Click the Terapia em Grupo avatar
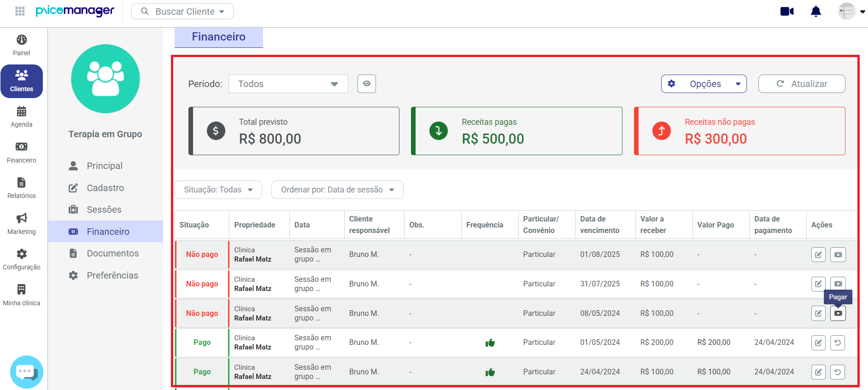The image size is (868, 390). pos(106,79)
